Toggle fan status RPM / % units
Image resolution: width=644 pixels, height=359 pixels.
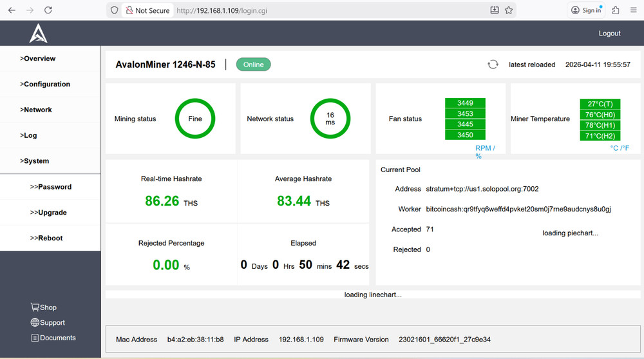point(484,152)
